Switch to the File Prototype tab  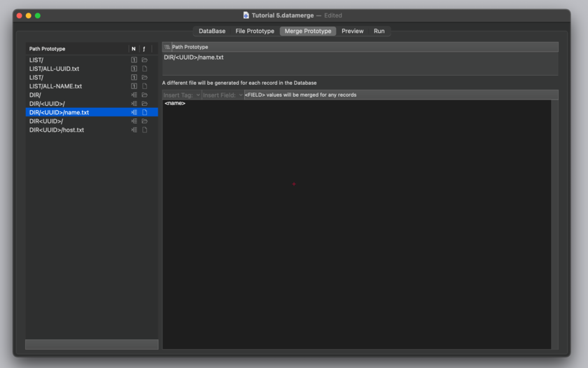255,31
